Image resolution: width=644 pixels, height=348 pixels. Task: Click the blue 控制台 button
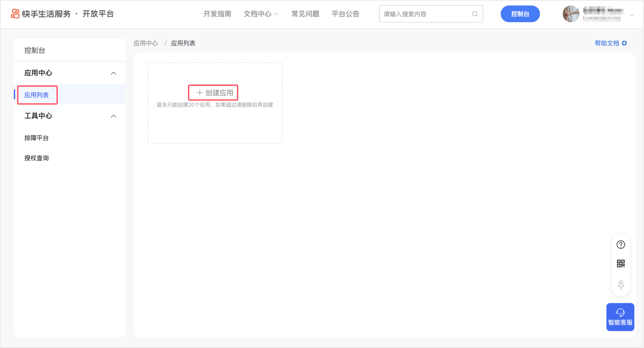click(520, 14)
